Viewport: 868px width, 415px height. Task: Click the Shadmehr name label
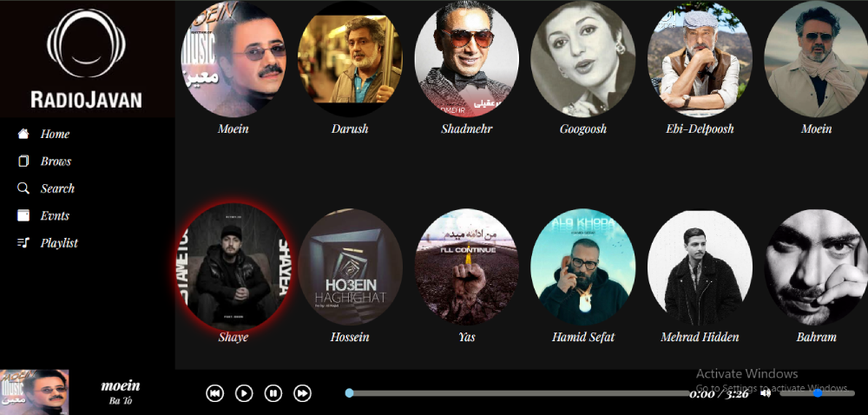pyautogui.click(x=467, y=128)
